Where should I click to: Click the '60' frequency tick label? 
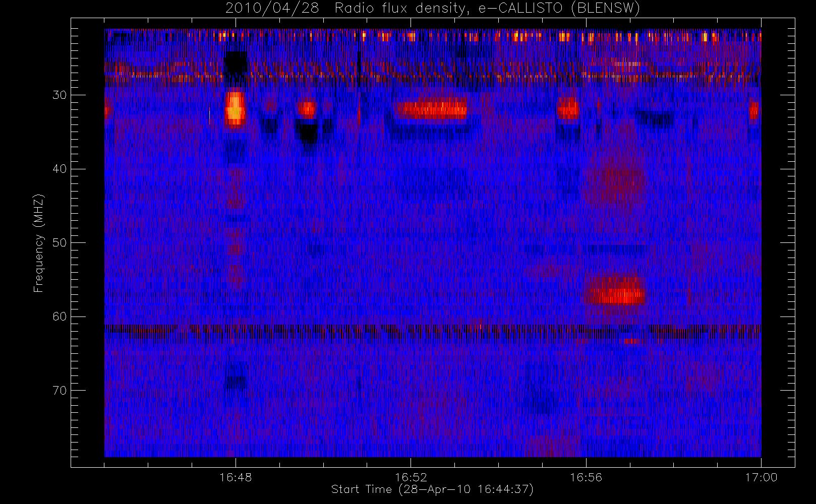pos(60,317)
